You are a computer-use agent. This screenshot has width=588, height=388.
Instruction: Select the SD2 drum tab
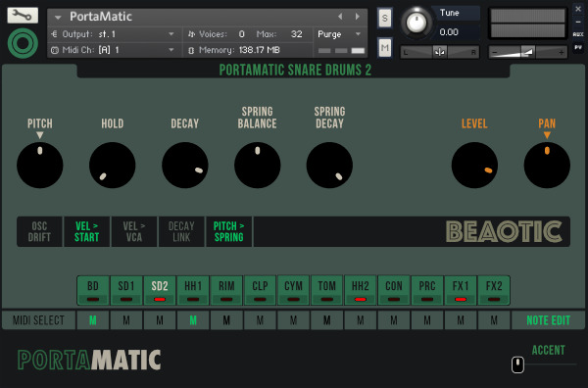click(160, 290)
